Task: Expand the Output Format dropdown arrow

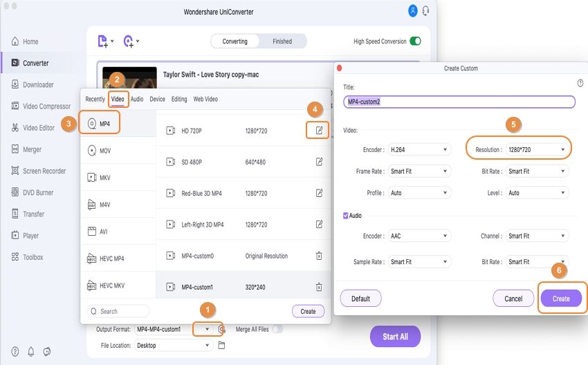Action: 208,329
